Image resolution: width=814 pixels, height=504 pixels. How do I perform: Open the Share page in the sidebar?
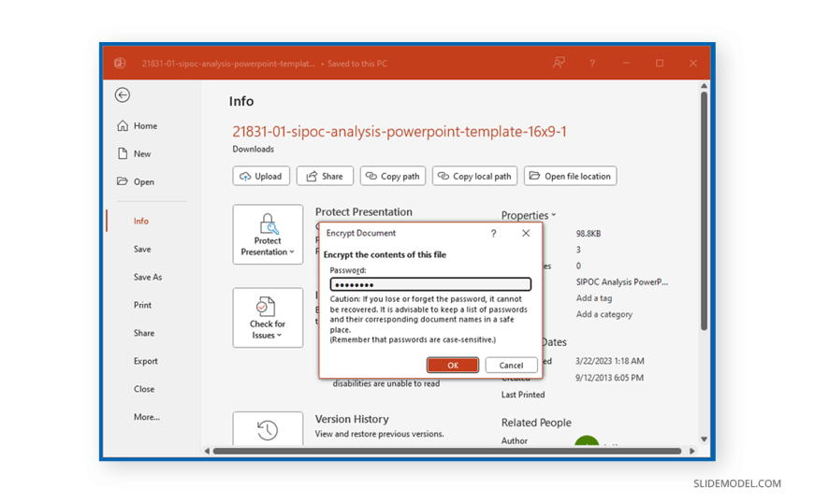click(x=144, y=333)
